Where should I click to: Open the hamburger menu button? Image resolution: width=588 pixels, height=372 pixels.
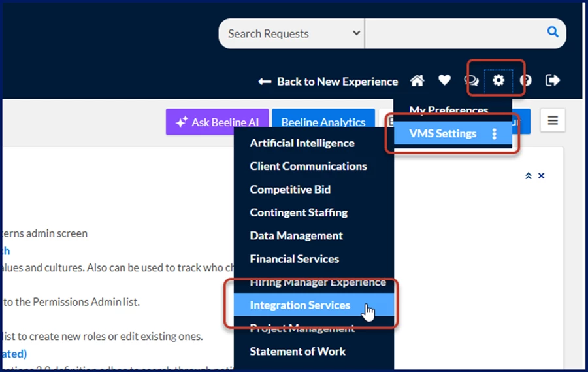click(x=553, y=120)
